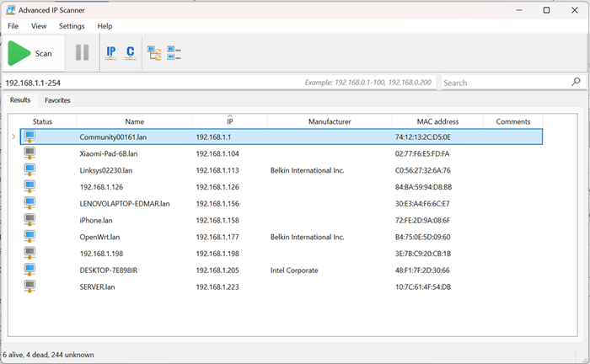Click MAC address C0:56:27:32:6A:76
Viewport: 590px width, 364px height.
[422, 170]
